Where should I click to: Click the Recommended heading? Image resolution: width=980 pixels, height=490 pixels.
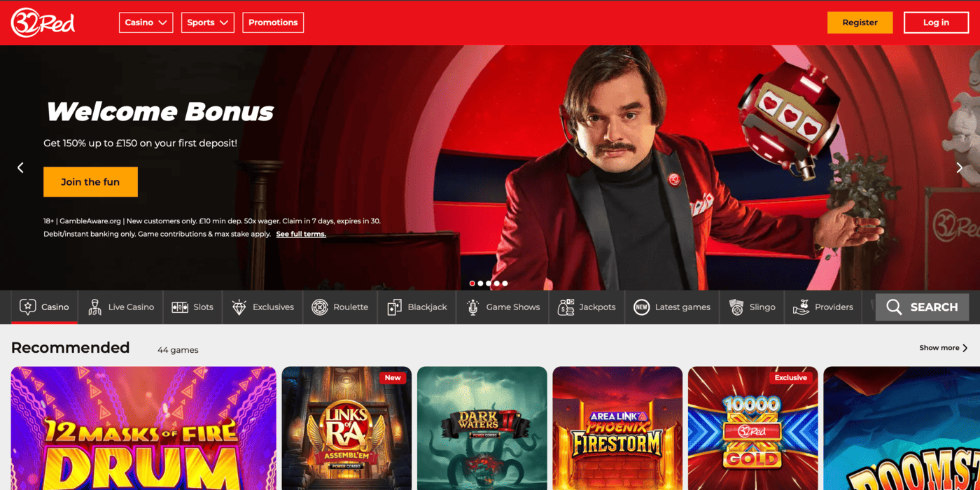tap(70, 348)
